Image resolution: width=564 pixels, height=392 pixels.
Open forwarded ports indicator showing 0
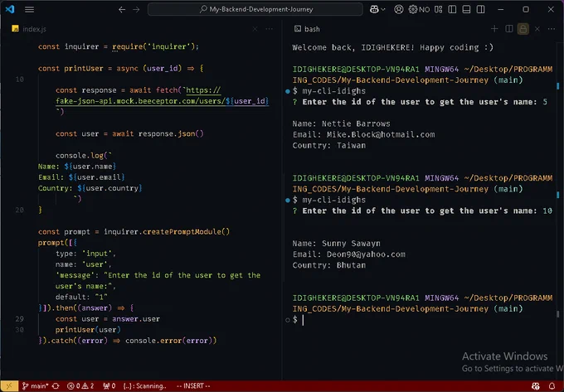point(109,386)
